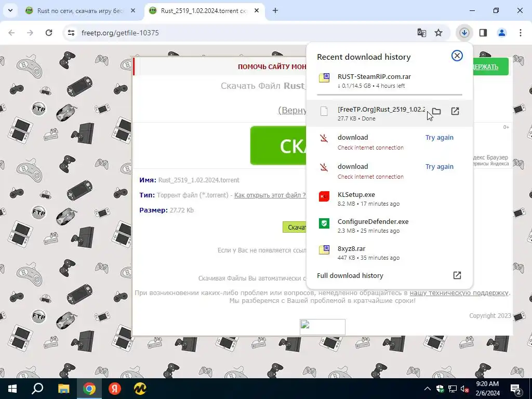
Task: Select the Rust_2519_1.02.2024.torrent tab
Action: coord(205,10)
